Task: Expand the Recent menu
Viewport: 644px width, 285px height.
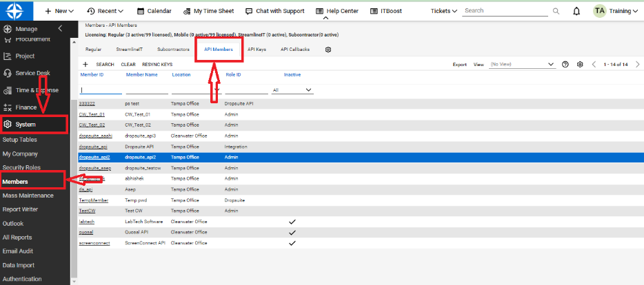Action: (x=105, y=11)
